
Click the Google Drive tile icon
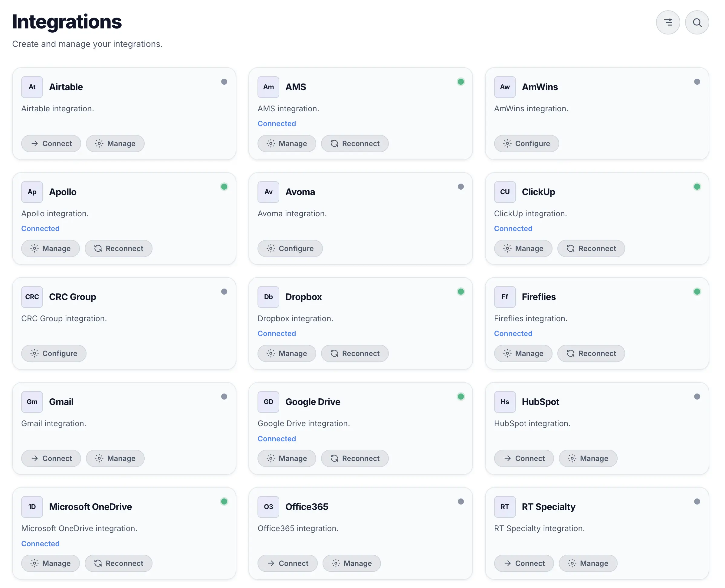point(268,402)
